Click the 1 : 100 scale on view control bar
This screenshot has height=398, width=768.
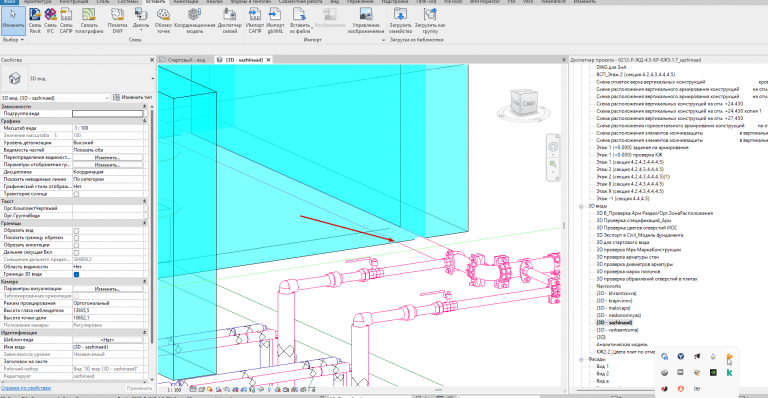pos(174,390)
